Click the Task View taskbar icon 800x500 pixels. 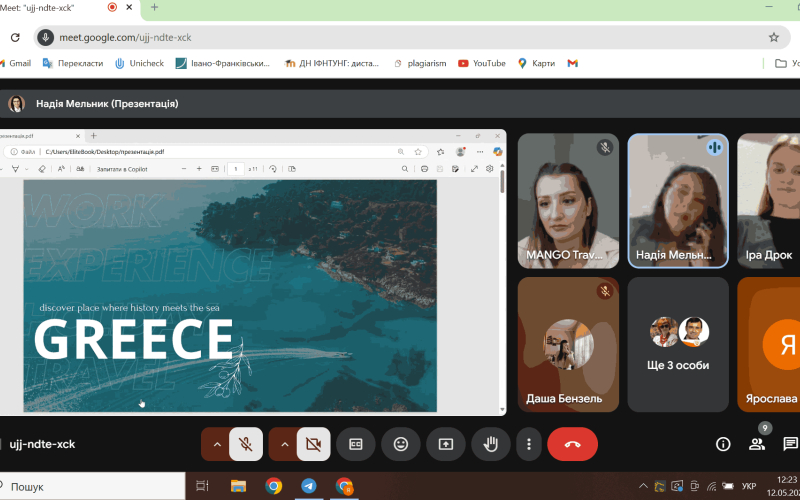tap(203, 486)
